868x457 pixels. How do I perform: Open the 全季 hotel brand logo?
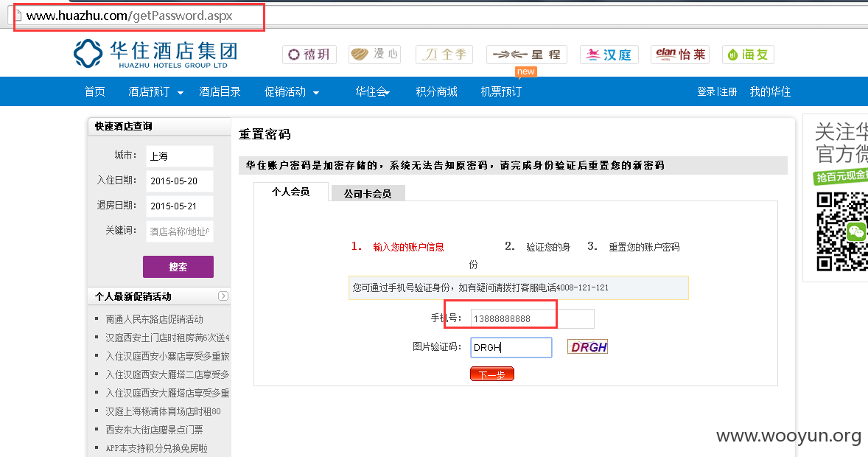tap(444, 55)
